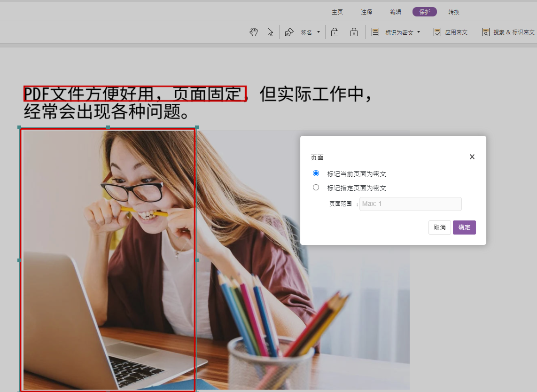Activate the selection arrow tool

pos(270,32)
